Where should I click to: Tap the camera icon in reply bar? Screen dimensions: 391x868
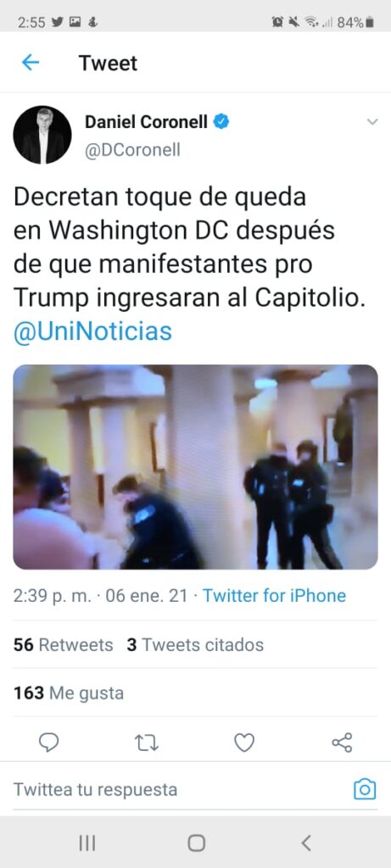365,789
